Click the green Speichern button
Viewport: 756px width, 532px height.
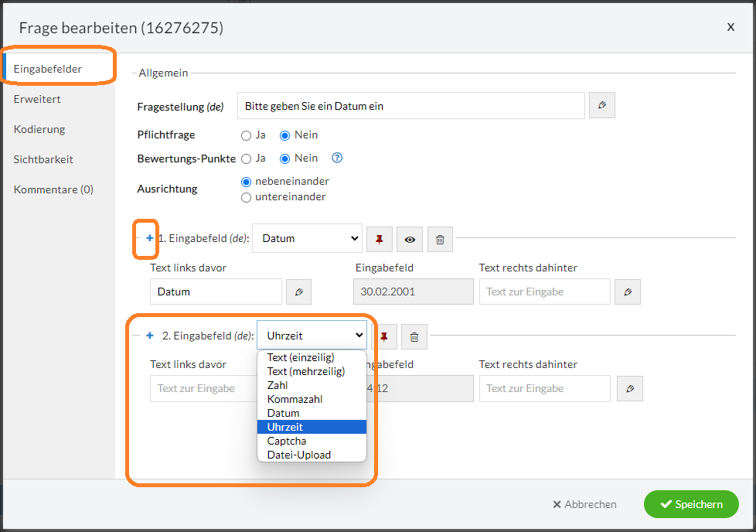[x=691, y=504]
